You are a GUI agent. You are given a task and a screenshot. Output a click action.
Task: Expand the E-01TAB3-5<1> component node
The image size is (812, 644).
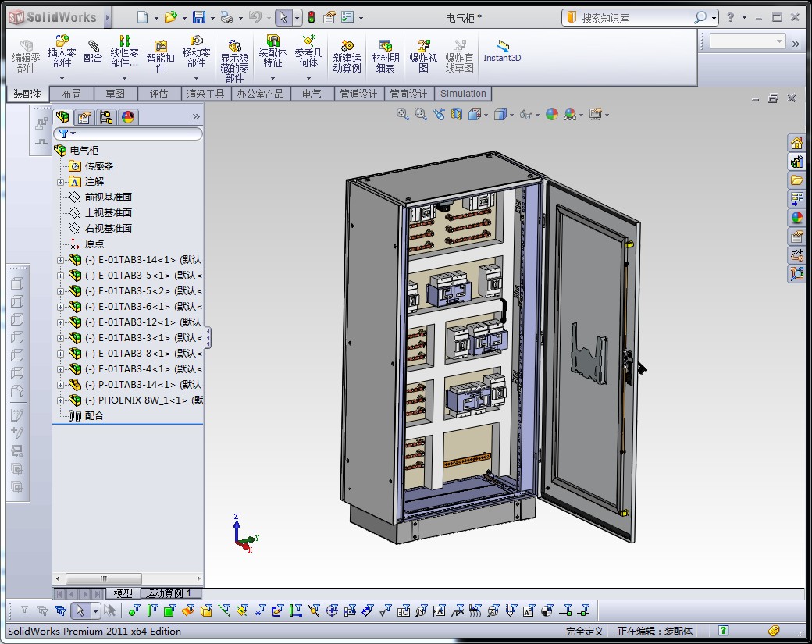pos(61,276)
